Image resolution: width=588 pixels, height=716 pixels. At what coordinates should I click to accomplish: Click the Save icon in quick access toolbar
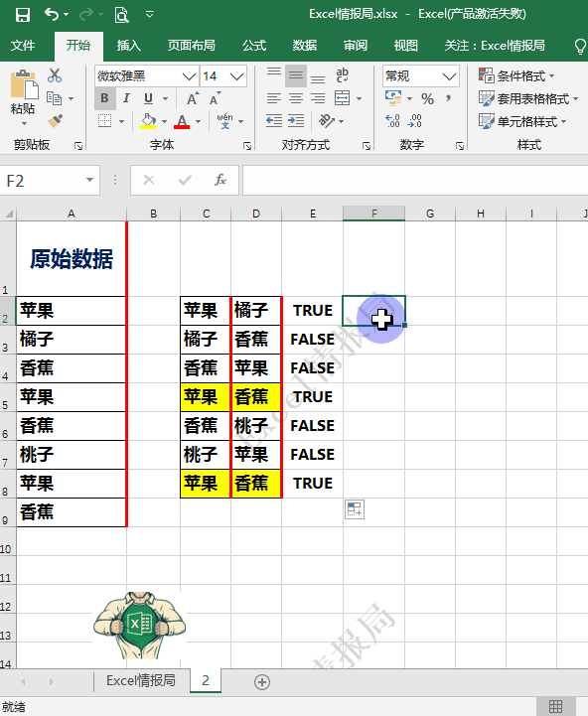pyautogui.click(x=23, y=15)
